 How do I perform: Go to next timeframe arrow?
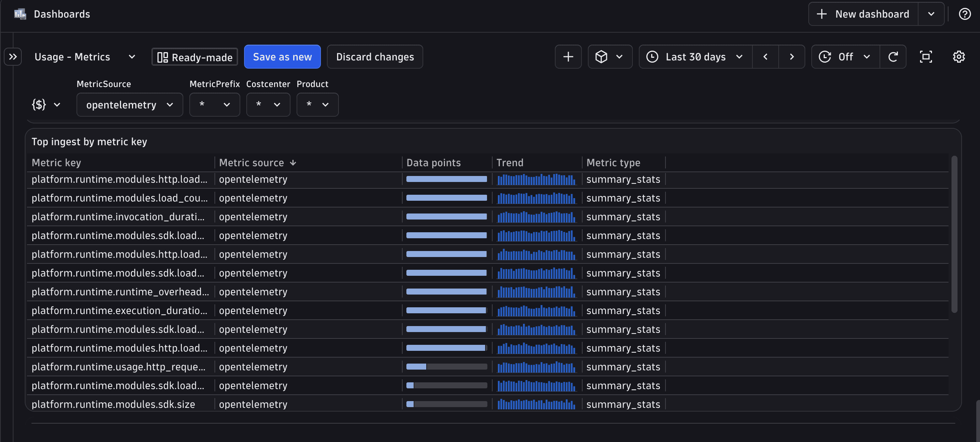coord(792,57)
